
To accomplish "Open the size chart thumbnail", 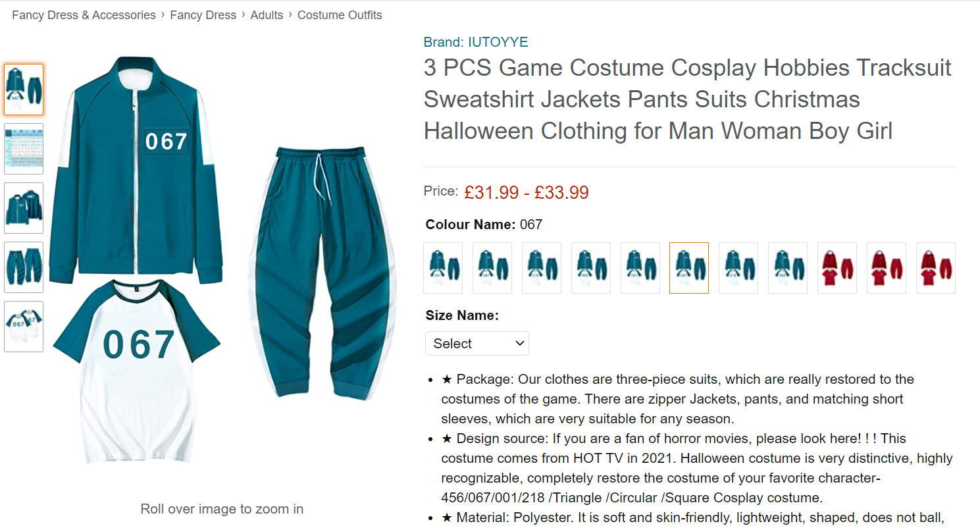I will 24,149.
